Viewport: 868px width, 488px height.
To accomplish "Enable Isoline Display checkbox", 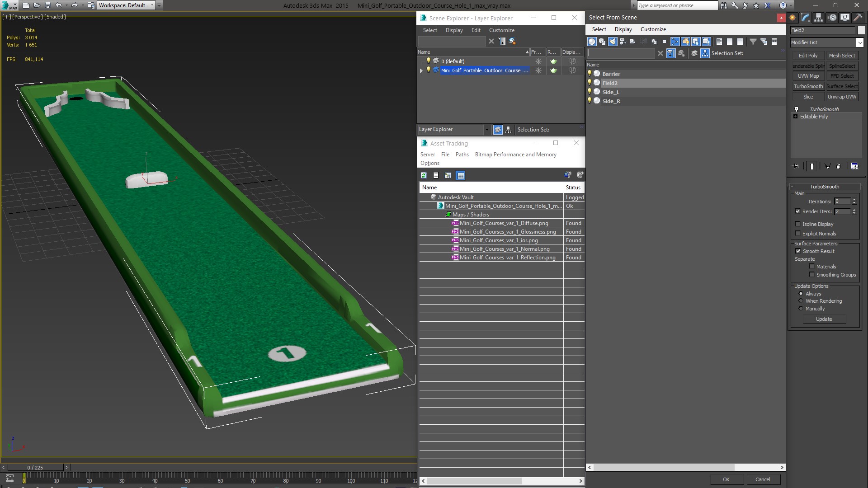I will [798, 224].
